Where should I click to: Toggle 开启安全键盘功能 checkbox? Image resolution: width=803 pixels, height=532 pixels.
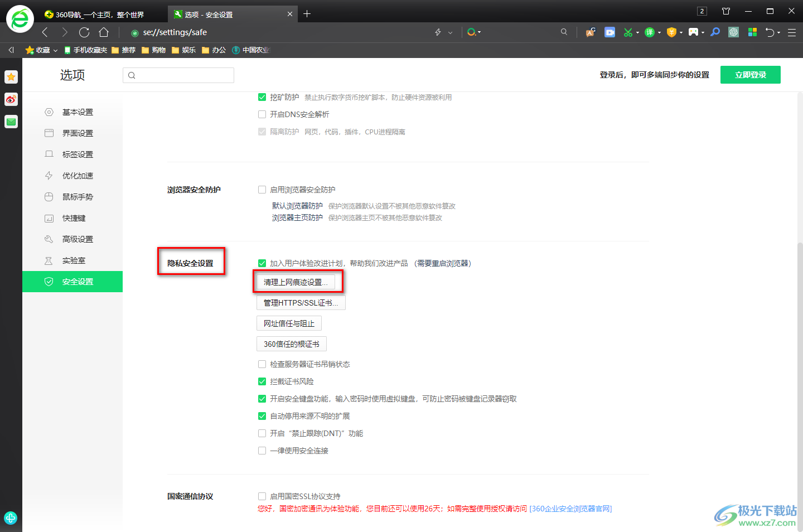[262, 399]
